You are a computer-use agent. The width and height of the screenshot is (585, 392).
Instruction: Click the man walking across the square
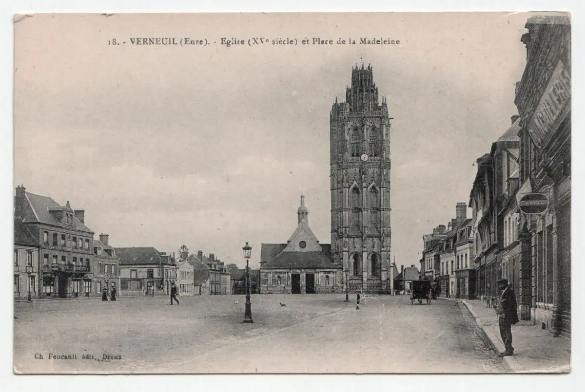pyautogui.click(x=174, y=294)
